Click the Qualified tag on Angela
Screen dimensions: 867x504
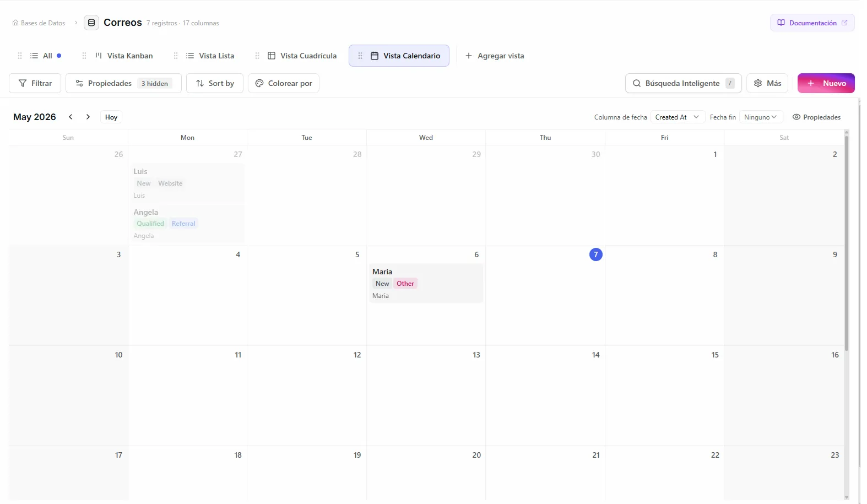click(150, 224)
